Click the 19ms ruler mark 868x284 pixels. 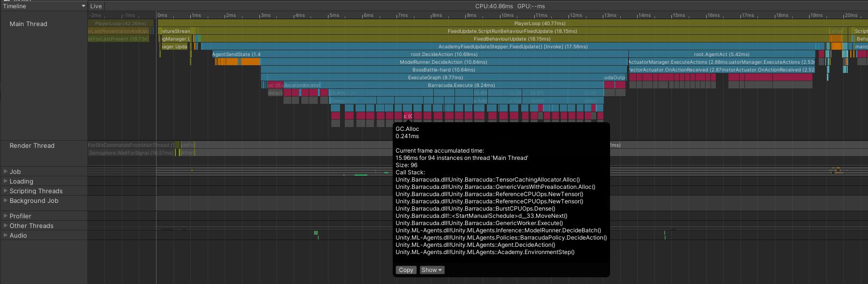click(816, 15)
